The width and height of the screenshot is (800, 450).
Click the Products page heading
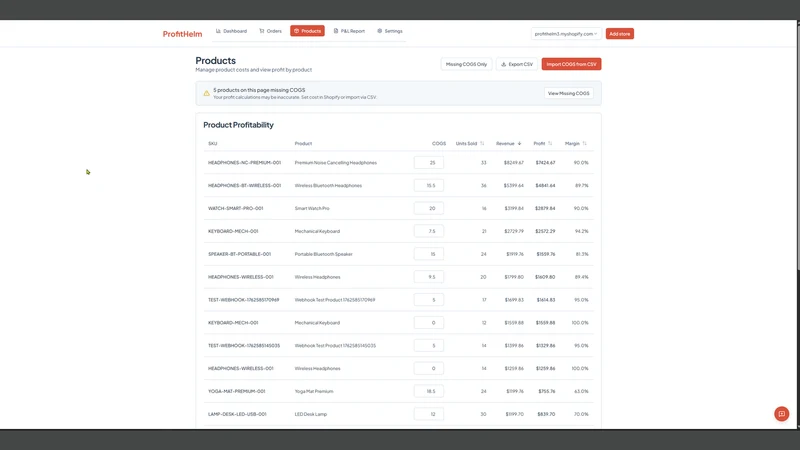[x=215, y=60]
